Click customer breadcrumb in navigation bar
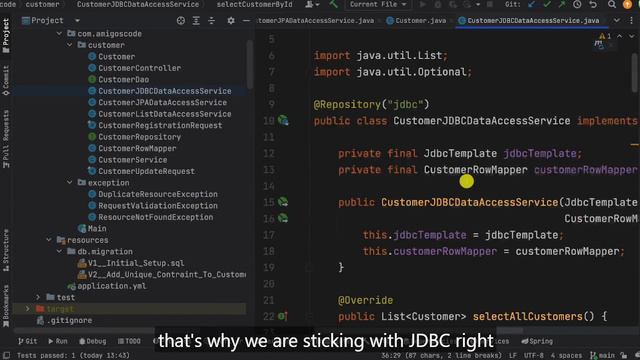 tap(42, 4)
